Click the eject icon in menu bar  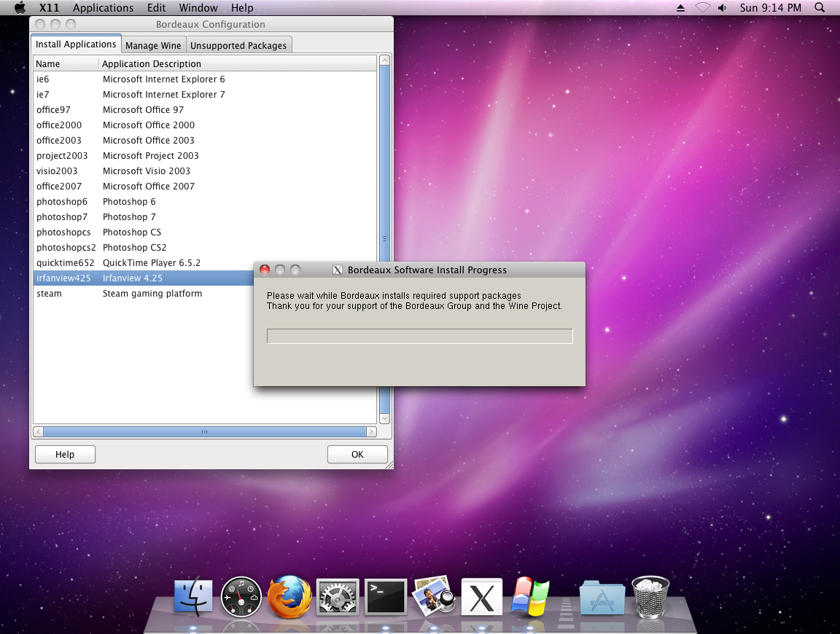pos(680,7)
